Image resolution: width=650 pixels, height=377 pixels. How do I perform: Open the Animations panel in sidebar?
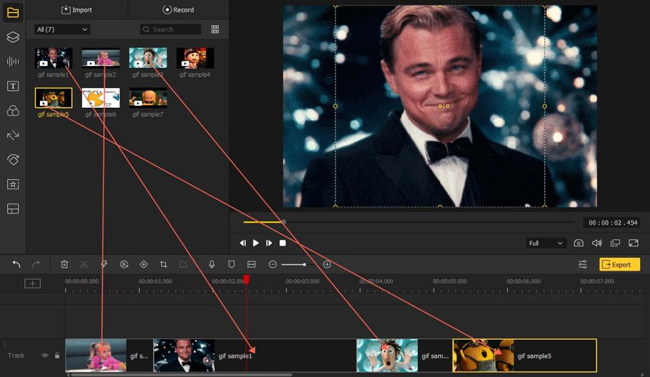tap(13, 160)
